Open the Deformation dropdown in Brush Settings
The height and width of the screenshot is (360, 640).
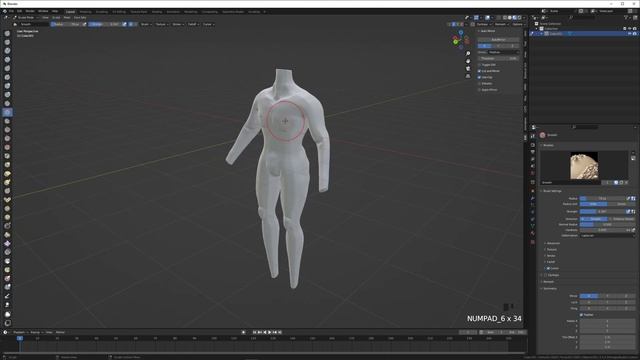click(x=607, y=236)
